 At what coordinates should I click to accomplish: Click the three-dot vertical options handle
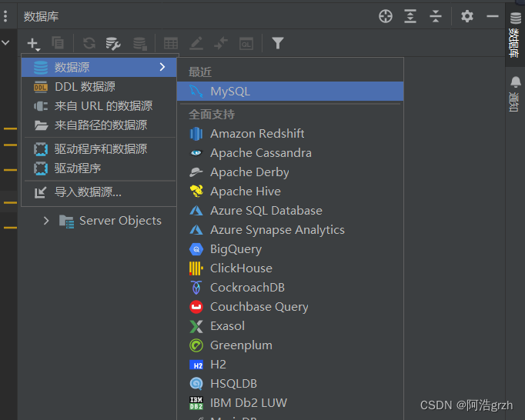[5, 16]
